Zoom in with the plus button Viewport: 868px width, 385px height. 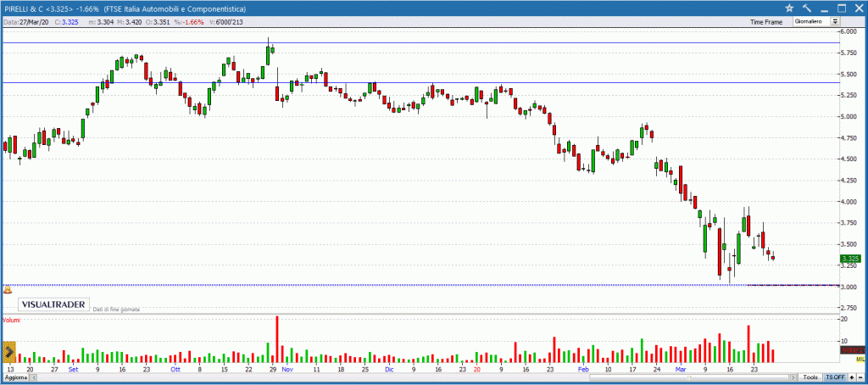tap(852, 377)
